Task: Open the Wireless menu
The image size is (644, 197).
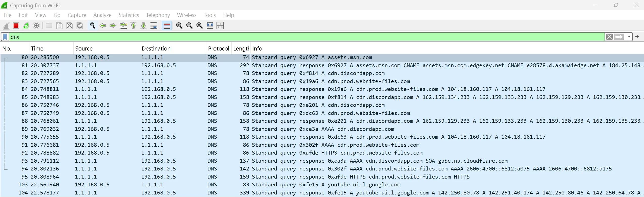Action: [187, 15]
